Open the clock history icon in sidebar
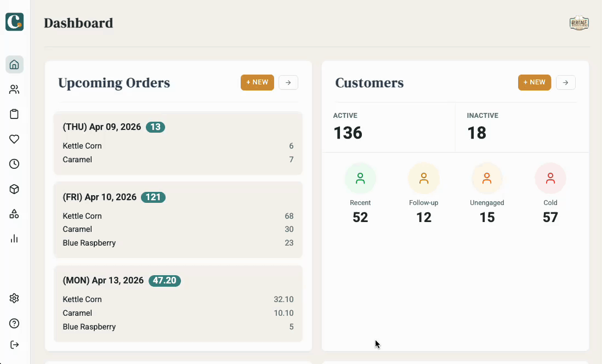 pyautogui.click(x=14, y=164)
